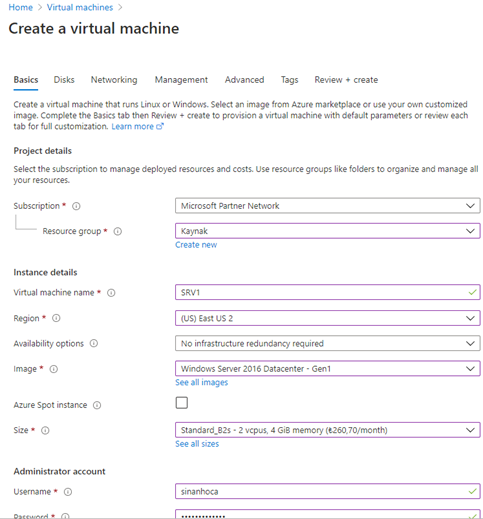
Task: Click the Home breadcrumb link
Action: [x=21, y=7]
